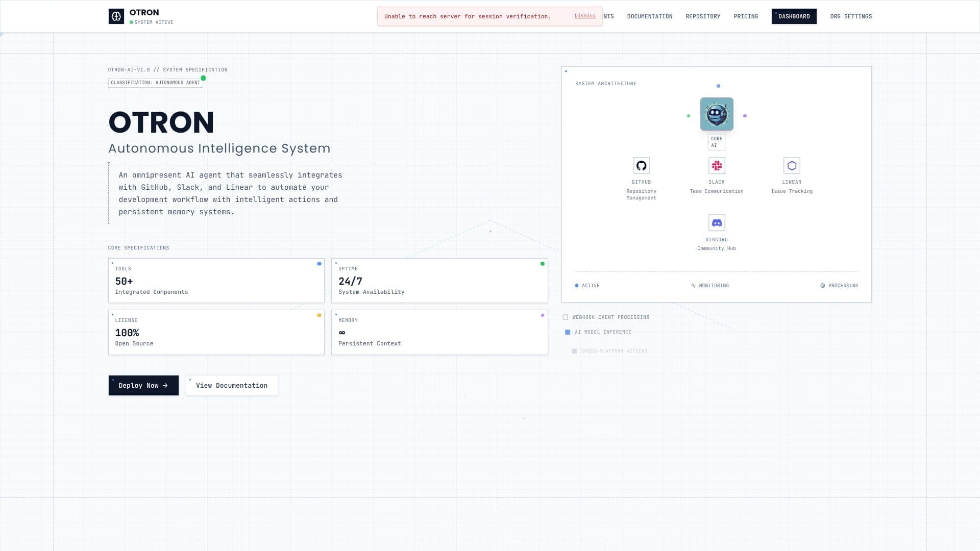Select the Discord community hub icon
Image resolution: width=980 pixels, height=551 pixels.
(717, 223)
